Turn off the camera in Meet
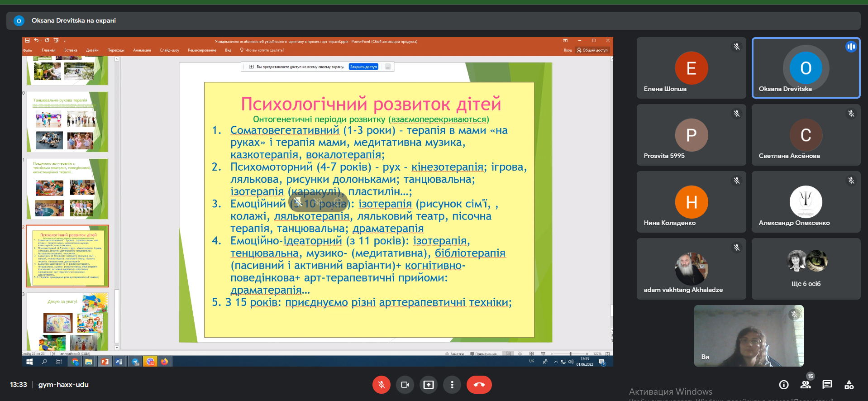Image resolution: width=868 pixels, height=401 pixels. [x=405, y=385]
